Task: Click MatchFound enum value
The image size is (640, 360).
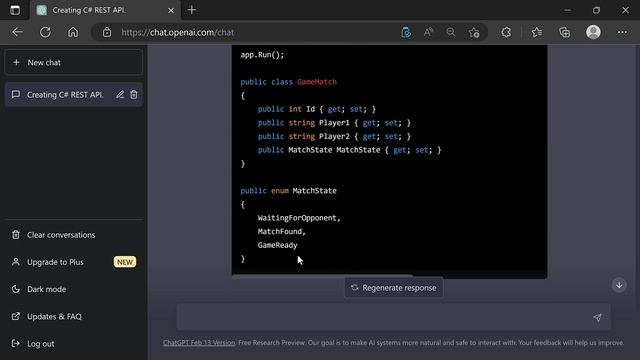Action: [x=282, y=231]
